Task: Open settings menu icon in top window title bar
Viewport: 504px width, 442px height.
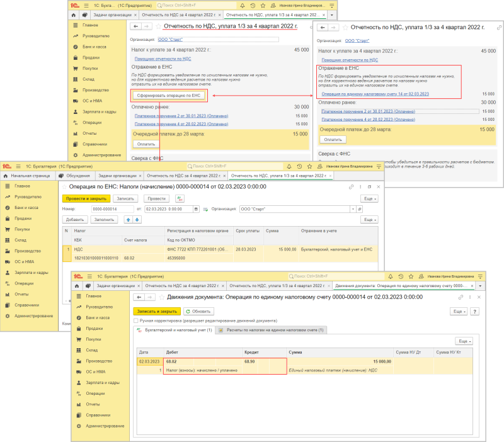Action: tap(332, 6)
